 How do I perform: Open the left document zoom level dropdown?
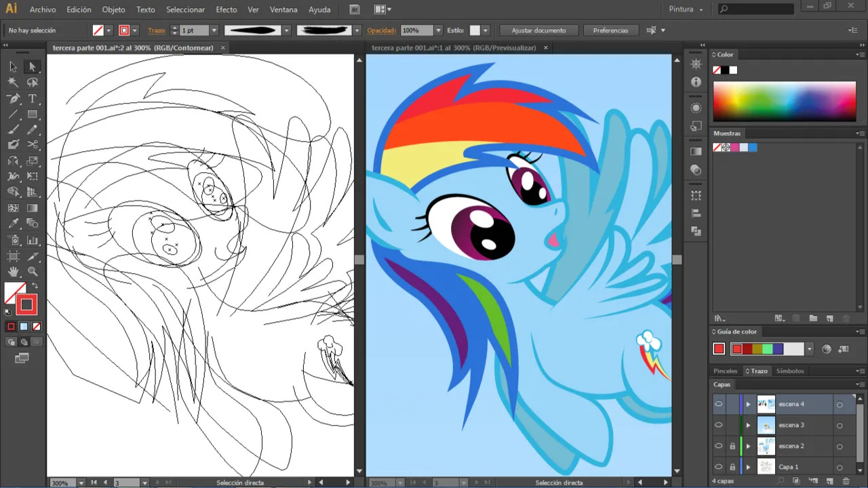point(81,483)
